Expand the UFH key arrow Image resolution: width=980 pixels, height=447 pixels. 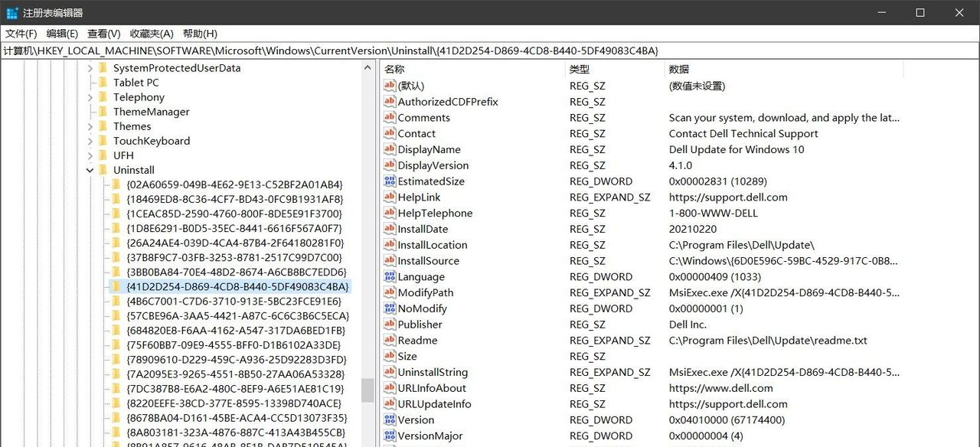[x=90, y=155]
